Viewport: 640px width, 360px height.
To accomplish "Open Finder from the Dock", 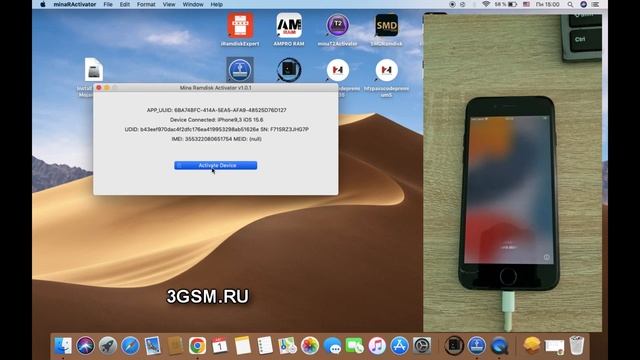I will coord(63,346).
